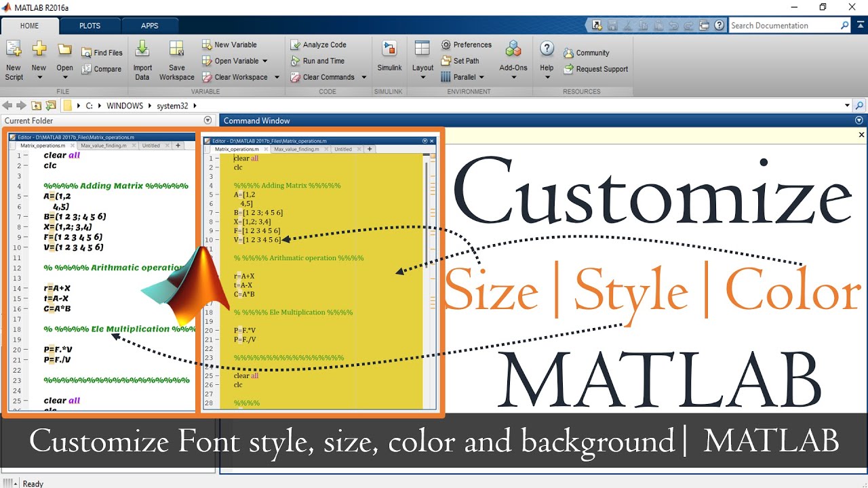Open the Set Path dialog

460,61
